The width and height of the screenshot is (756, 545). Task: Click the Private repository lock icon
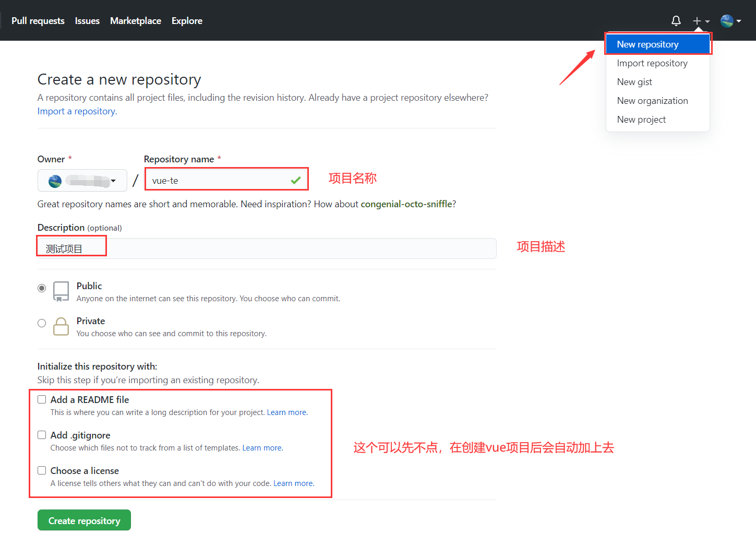click(61, 327)
